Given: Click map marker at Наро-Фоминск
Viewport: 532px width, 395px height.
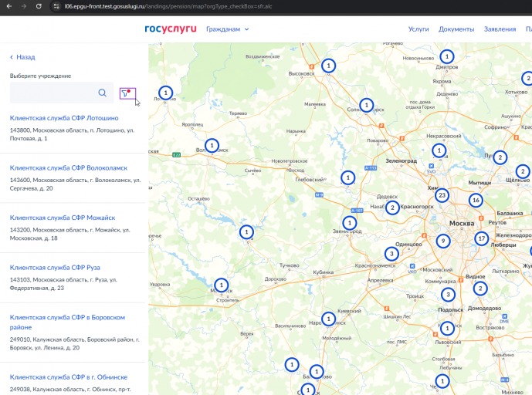Looking at the screenshot, I should [328, 319].
